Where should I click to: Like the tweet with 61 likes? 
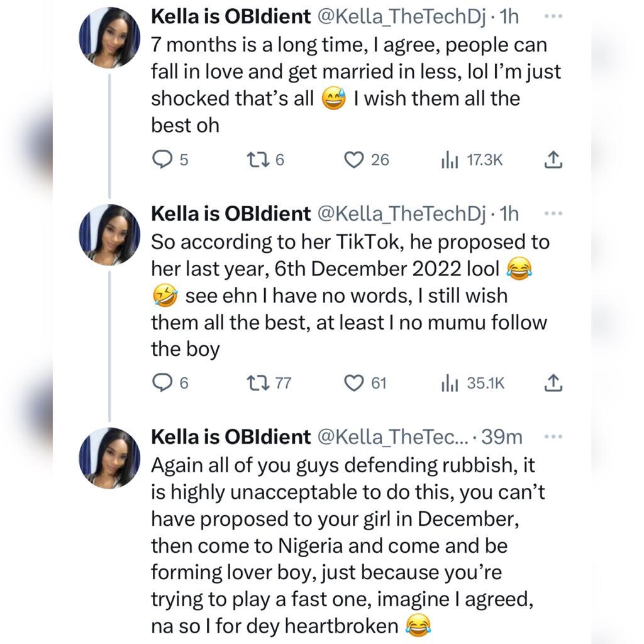pos(354,382)
